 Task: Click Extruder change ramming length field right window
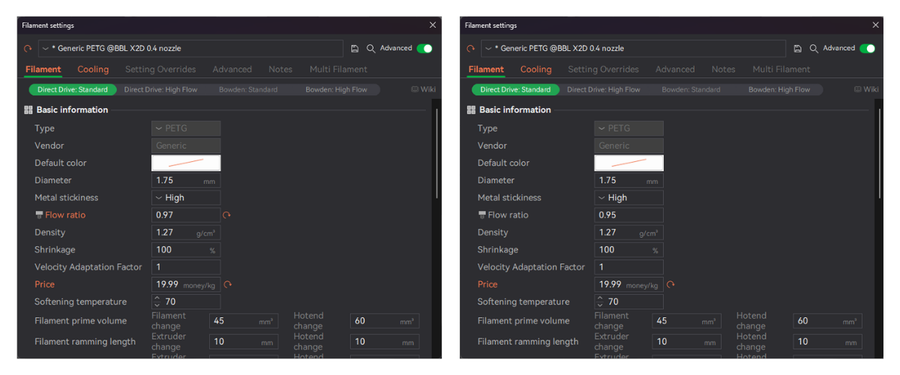[x=686, y=342]
